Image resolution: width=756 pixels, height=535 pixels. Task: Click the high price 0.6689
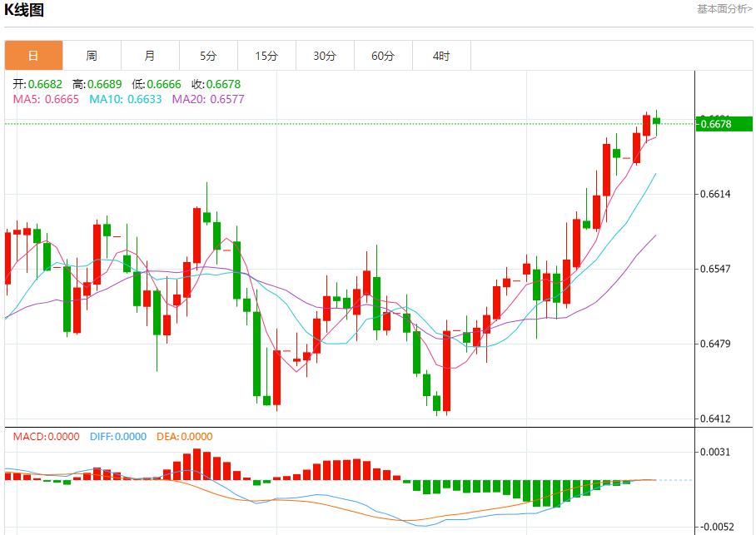pos(105,84)
